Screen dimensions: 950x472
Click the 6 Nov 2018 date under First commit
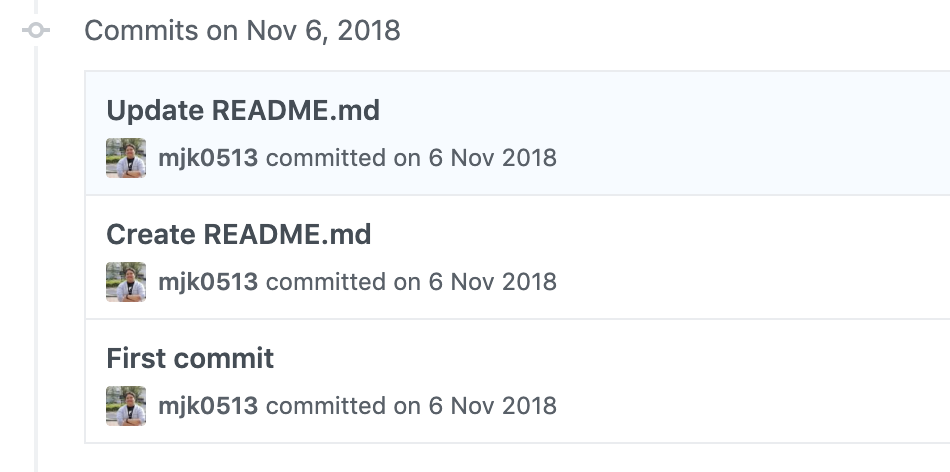493,406
